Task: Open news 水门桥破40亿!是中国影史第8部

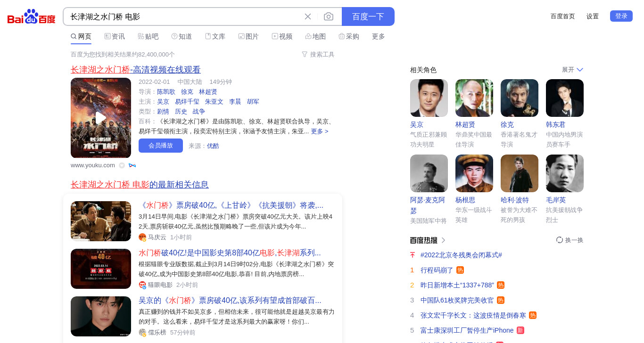Action: [230, 253]
